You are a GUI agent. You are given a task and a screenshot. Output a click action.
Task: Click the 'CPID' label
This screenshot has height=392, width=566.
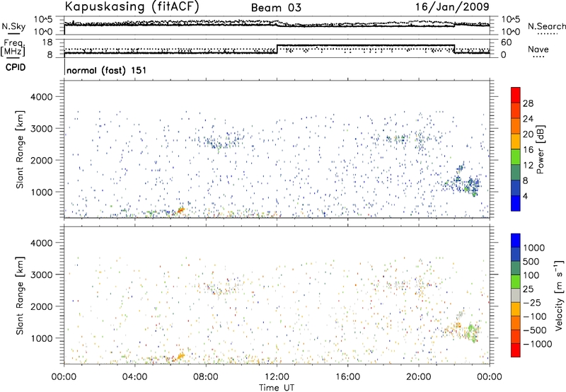tap(16, 67)
